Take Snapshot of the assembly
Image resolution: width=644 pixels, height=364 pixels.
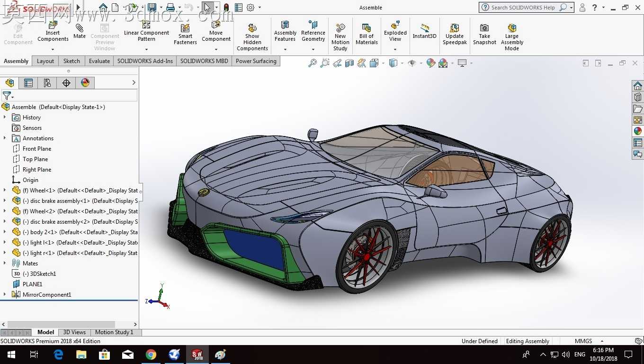(x=484, y=33)
